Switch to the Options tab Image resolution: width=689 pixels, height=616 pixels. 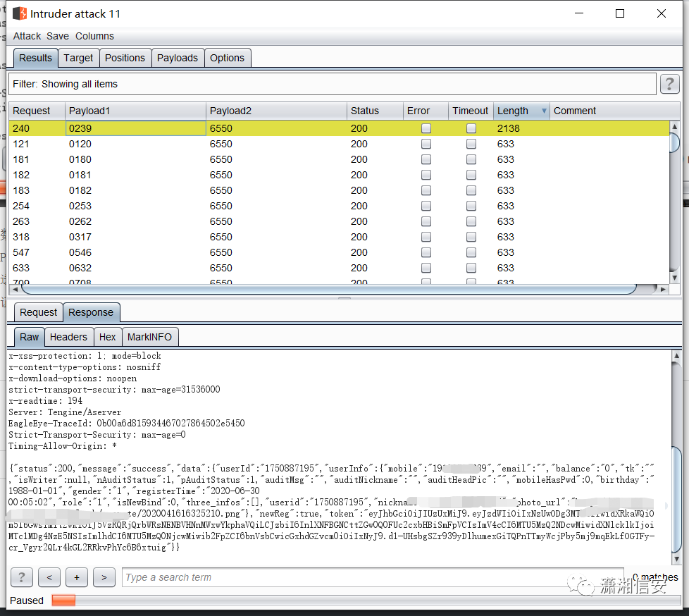227,58
